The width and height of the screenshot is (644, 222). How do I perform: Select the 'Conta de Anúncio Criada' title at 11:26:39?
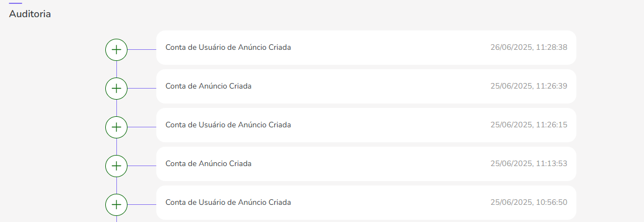(x=208, y=86)
